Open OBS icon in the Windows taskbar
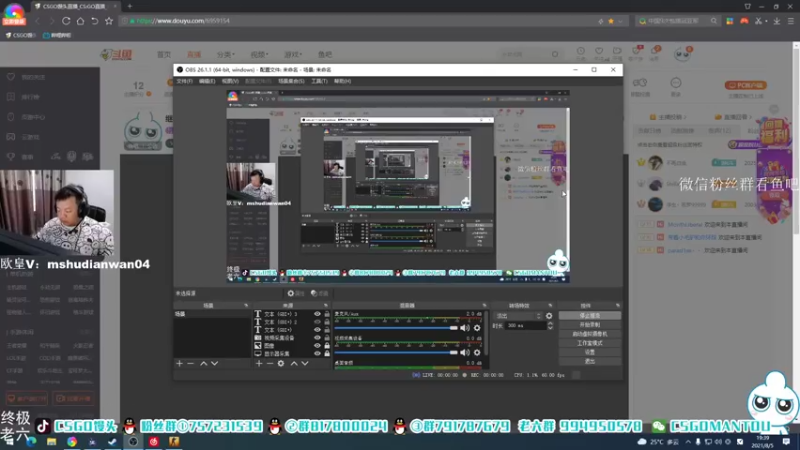The height and width of the screenshot is (450, 800). coord(133,442)
